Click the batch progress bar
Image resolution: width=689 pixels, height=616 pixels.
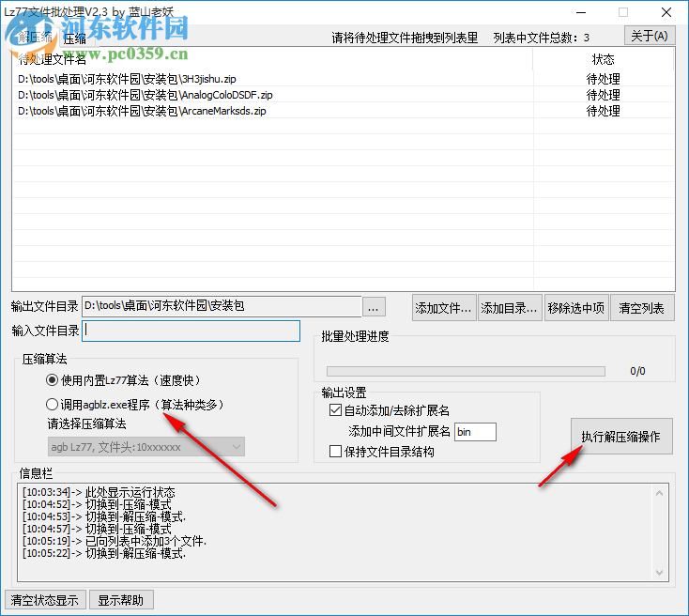point(466,372)
